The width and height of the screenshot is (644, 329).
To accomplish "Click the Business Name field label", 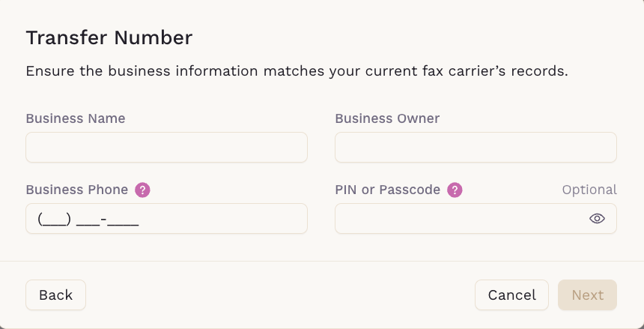I will point(76,118).
